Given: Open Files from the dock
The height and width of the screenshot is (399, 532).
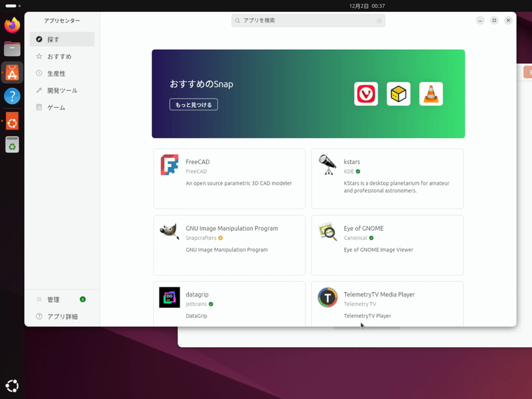Looking at the screenshot, I should [12, 49].
